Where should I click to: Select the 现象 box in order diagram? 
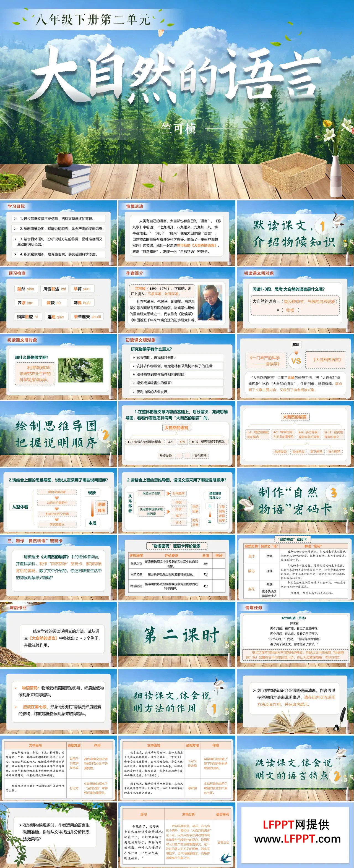(92, 493)
